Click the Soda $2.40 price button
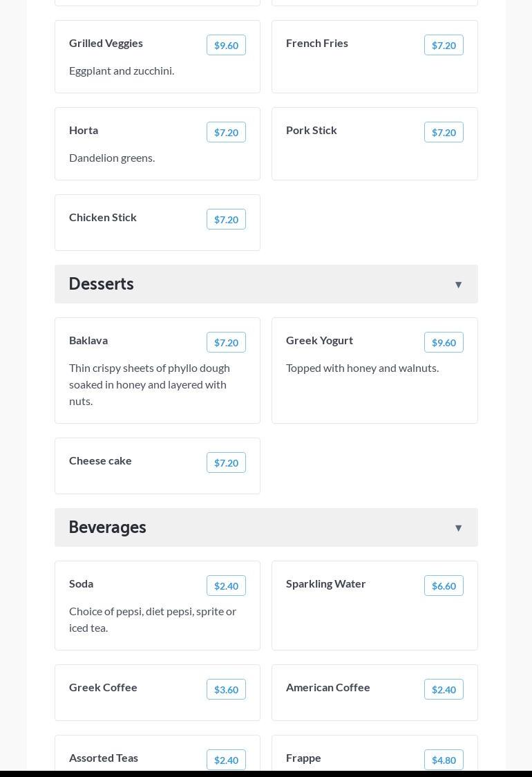This screenshot has width=532, height=777. 226,586
